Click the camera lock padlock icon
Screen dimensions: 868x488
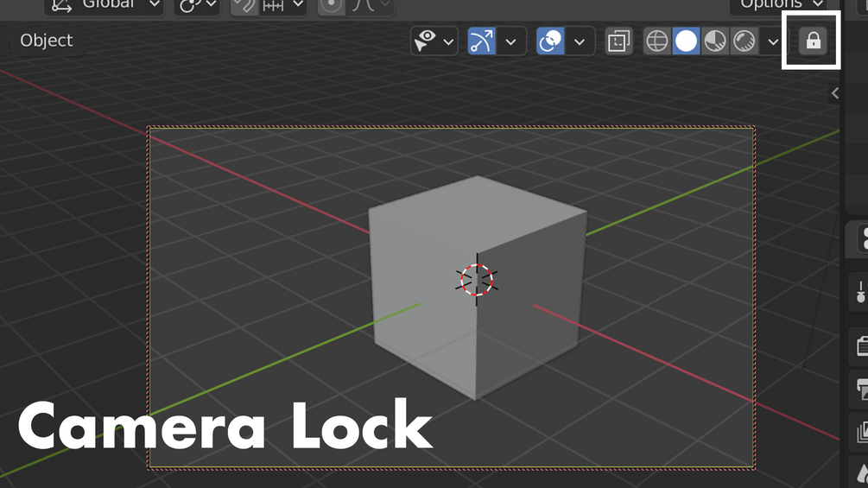point(813,41)
